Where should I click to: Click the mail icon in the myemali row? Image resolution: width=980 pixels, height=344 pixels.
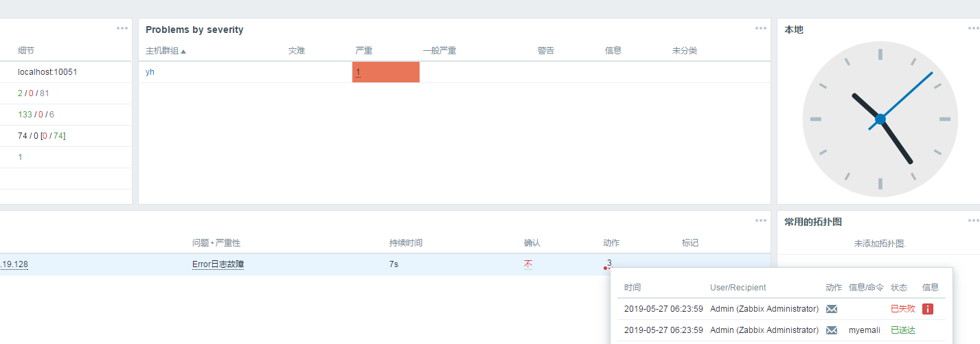832,330
